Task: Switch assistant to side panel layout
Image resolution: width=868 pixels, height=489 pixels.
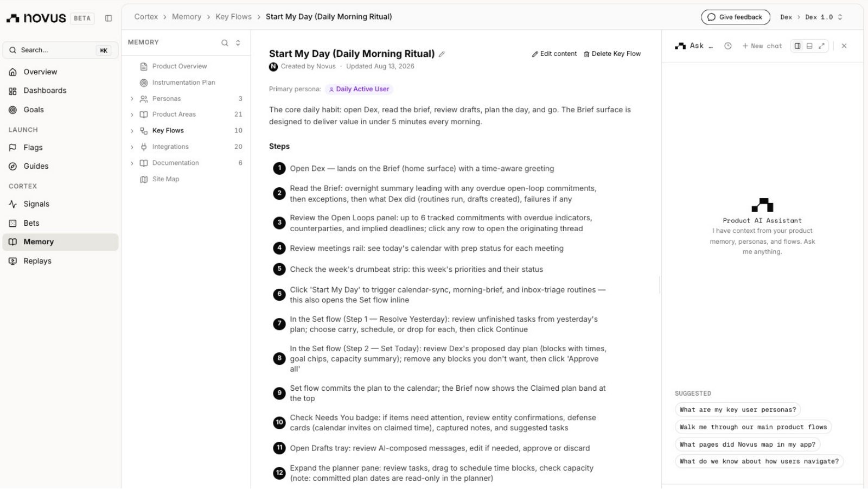Action: (797, 46)
